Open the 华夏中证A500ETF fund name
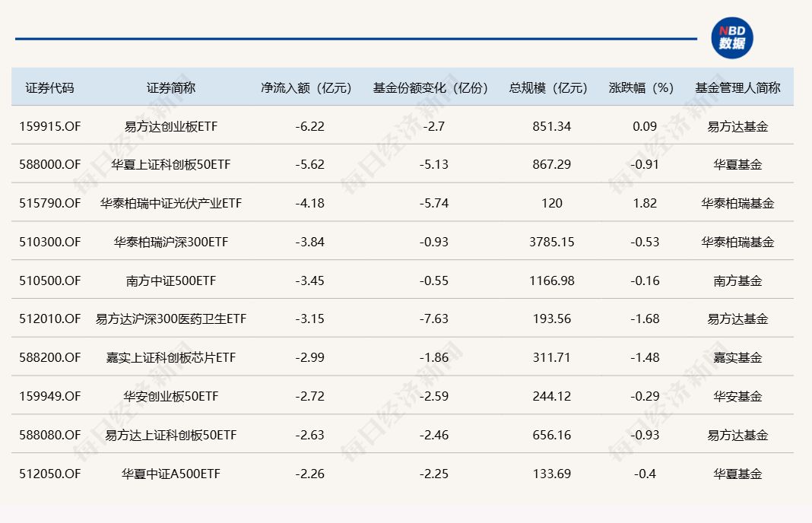The width and height of the screenshot is (812, 523). [x=171, y=474]
